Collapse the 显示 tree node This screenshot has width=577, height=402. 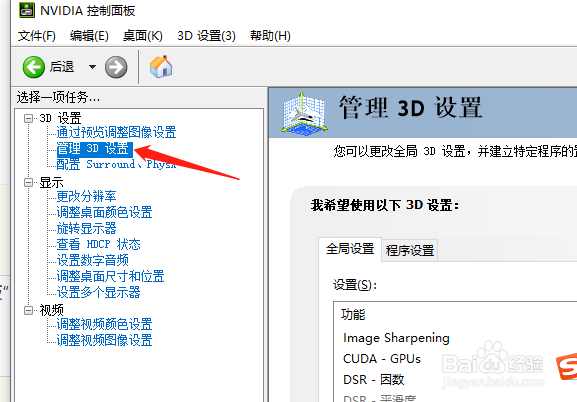pyautogui.click(x=28, y=183)
